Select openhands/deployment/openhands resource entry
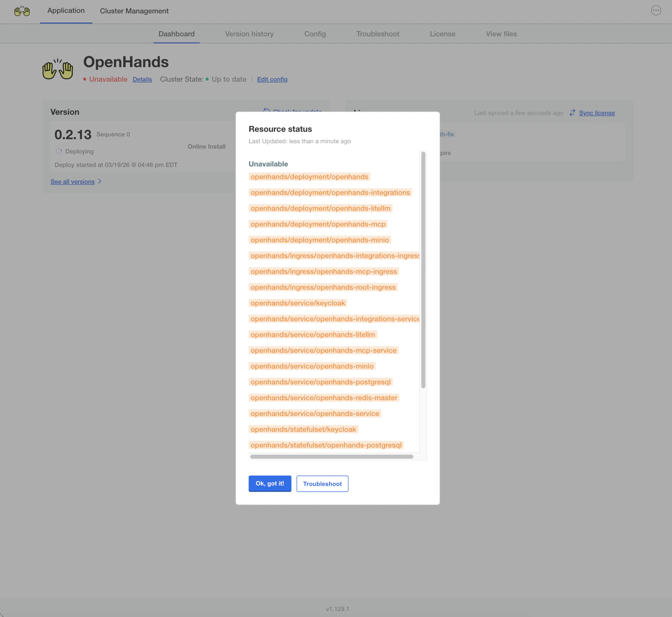 (x=309, y=177)
